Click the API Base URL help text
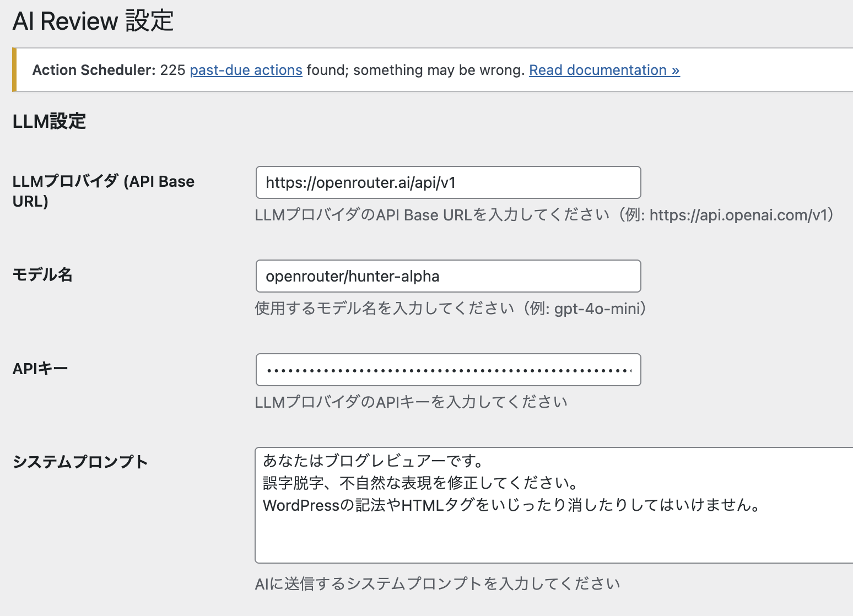This screenshot has width=853, height=616. [x=544, y=215]
